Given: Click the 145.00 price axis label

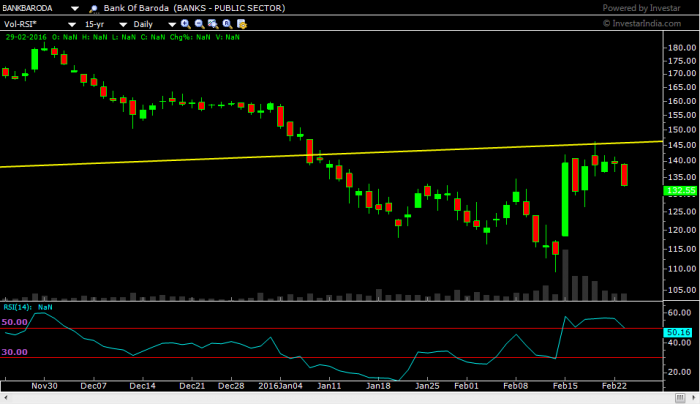Looking at the screenshot, I should (x=682, y=145).
